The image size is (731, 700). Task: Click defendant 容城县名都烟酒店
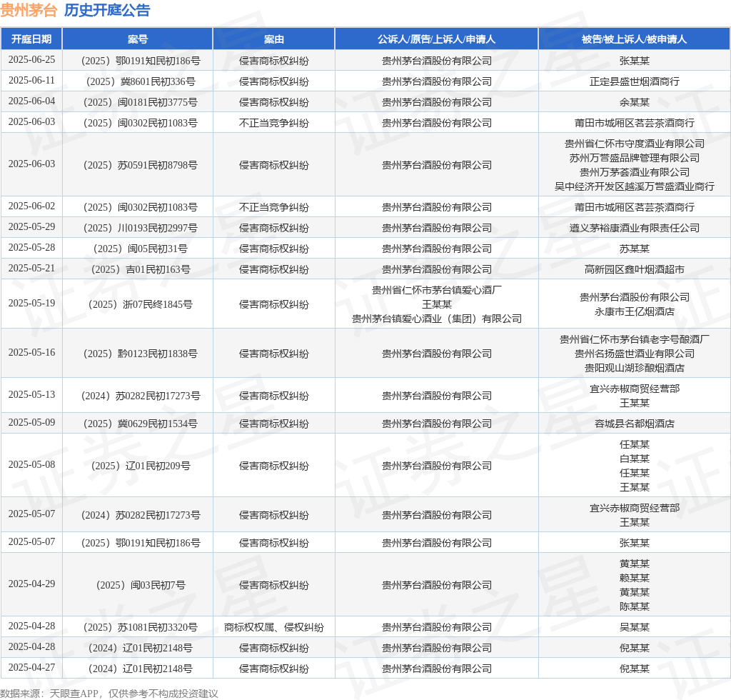point(634,424)
